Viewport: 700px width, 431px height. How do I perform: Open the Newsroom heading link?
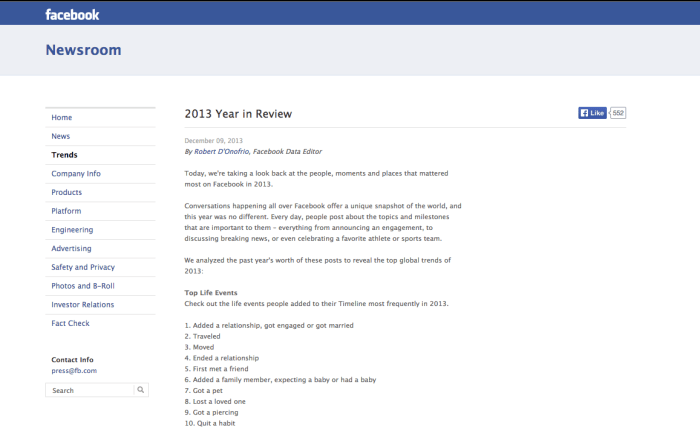pyautogui.click(x=83, y=50)
